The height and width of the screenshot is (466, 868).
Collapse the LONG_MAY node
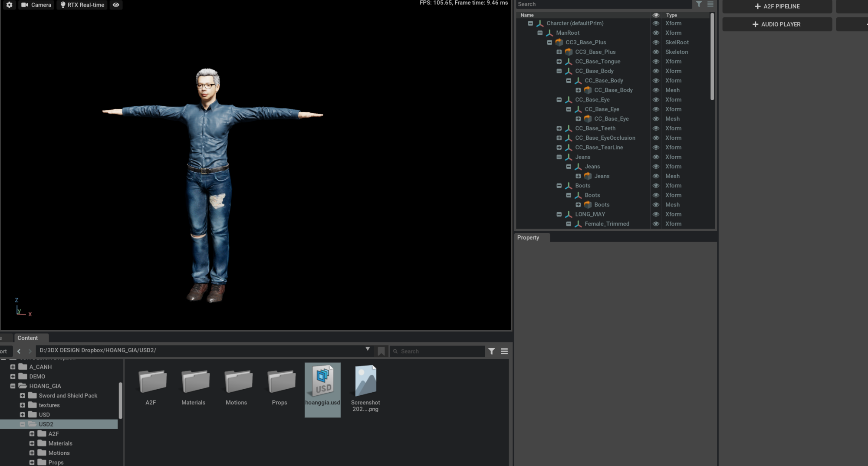pyautogui.click(x=559, y=214)
